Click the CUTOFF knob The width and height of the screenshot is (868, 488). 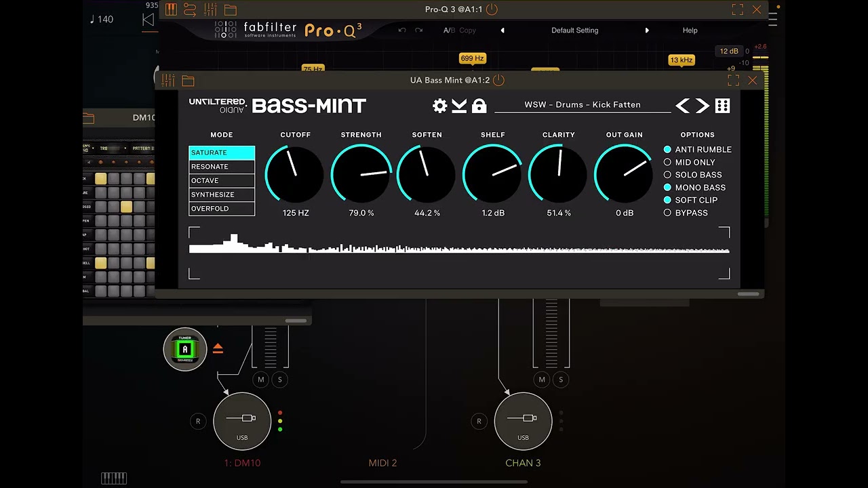tap(295, 174)
